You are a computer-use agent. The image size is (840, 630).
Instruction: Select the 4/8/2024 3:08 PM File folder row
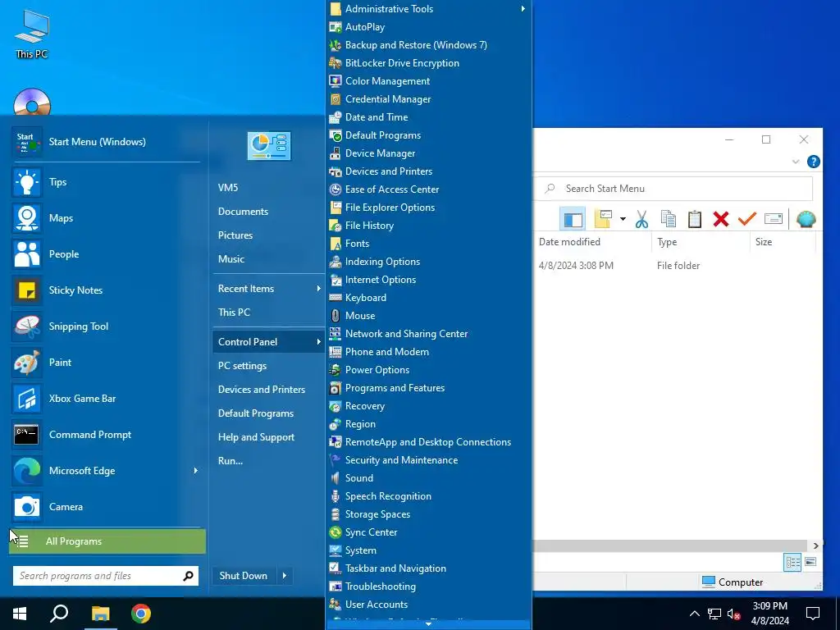click(x=675, y=266)
